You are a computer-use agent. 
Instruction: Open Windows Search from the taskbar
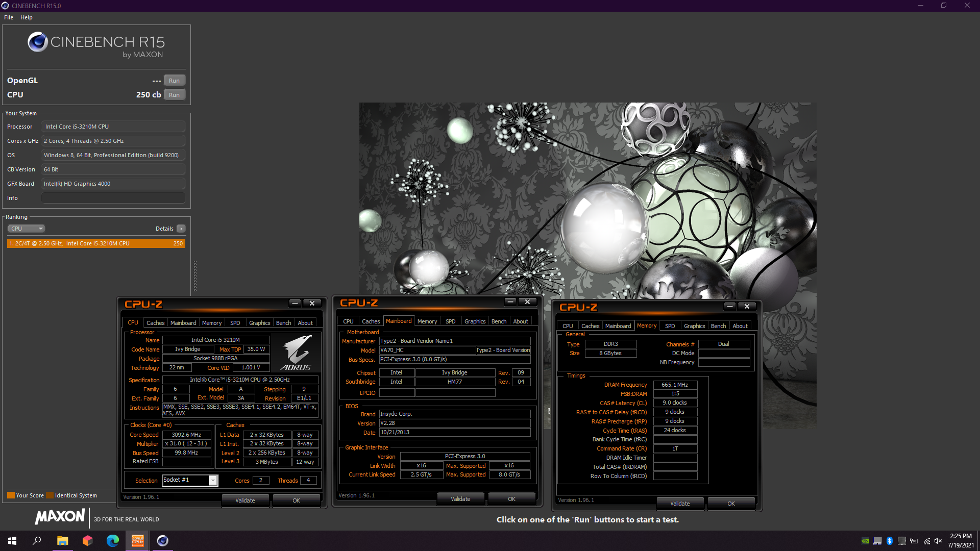(x=37, y=541)
